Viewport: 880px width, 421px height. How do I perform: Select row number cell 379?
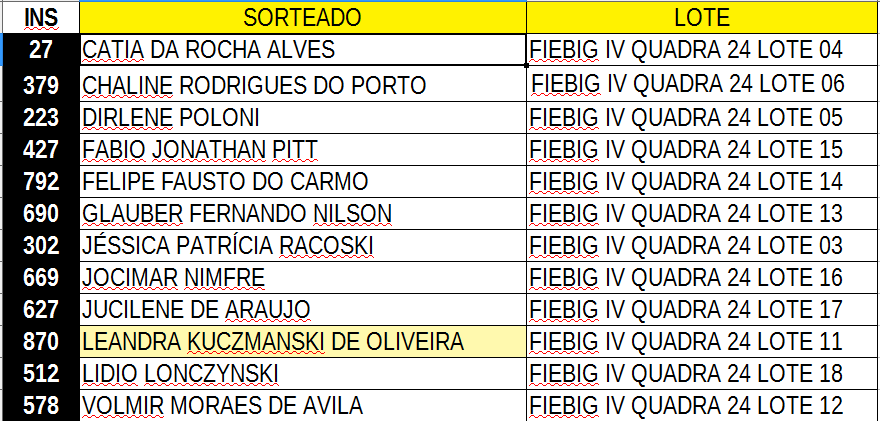pos(41,84)
